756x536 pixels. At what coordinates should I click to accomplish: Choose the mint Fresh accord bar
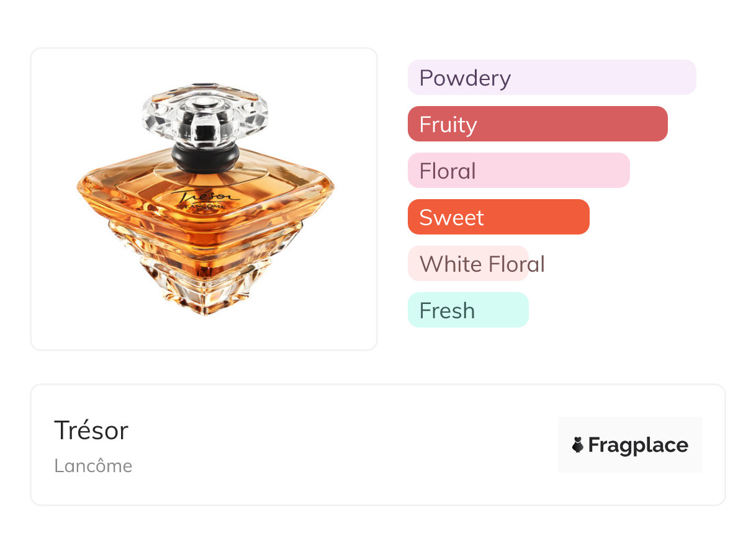pyautogui.click(x=468, y=310)
